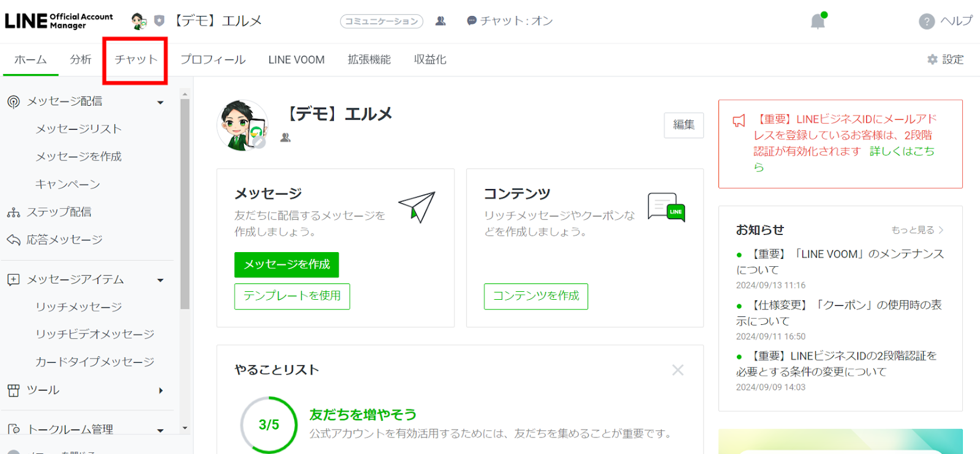Open the 拡張機能 tab

(x=369, y=60)
